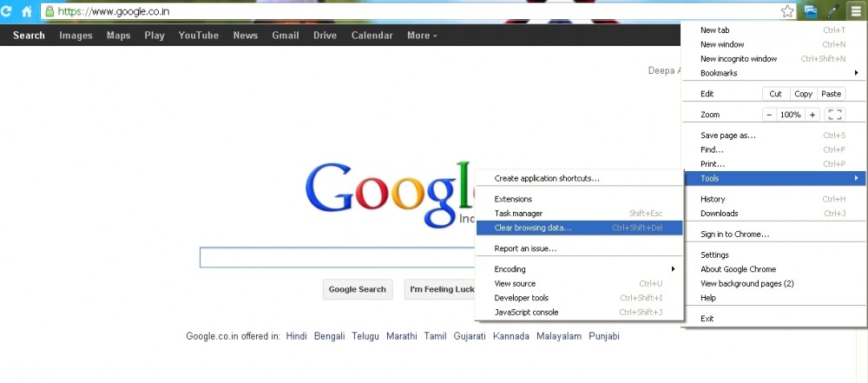Click the Chrome hamburger menu icon
This screenshot has width=868, height=383.
[854, 11]
